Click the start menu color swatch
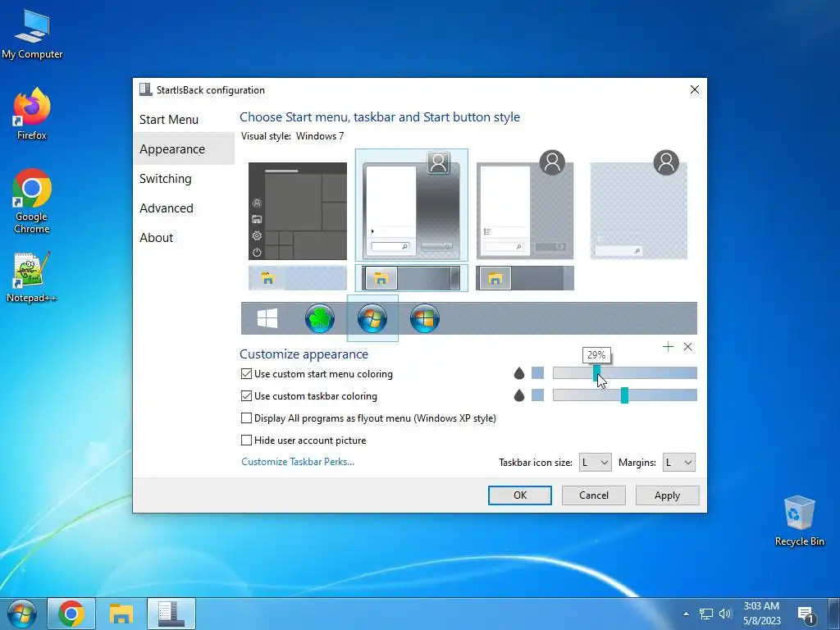 click(538, 373)
